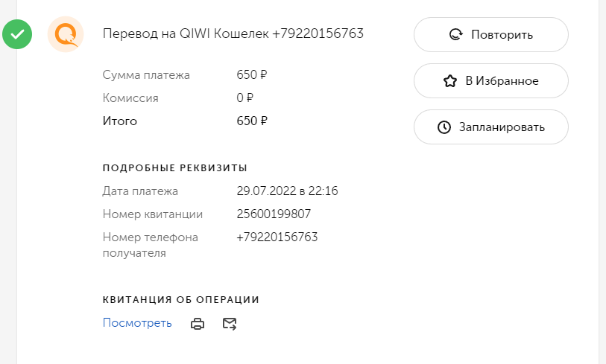This screenshot has height=364, width=606.
Task: Click the circular arrow repeat icon
Action: point(456,35)
